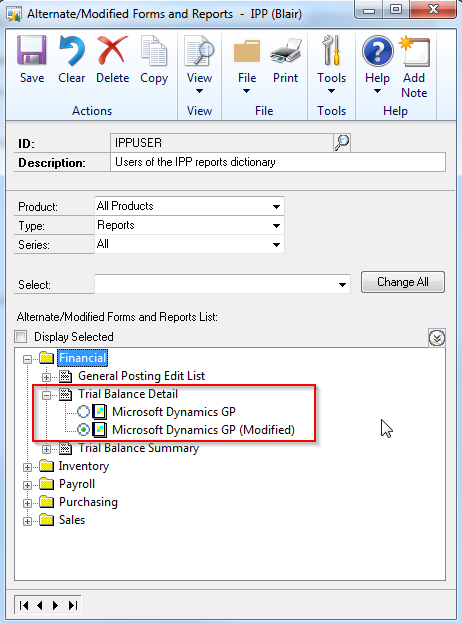
Task: Open the Select dropdown
Action: pos(342,284)
